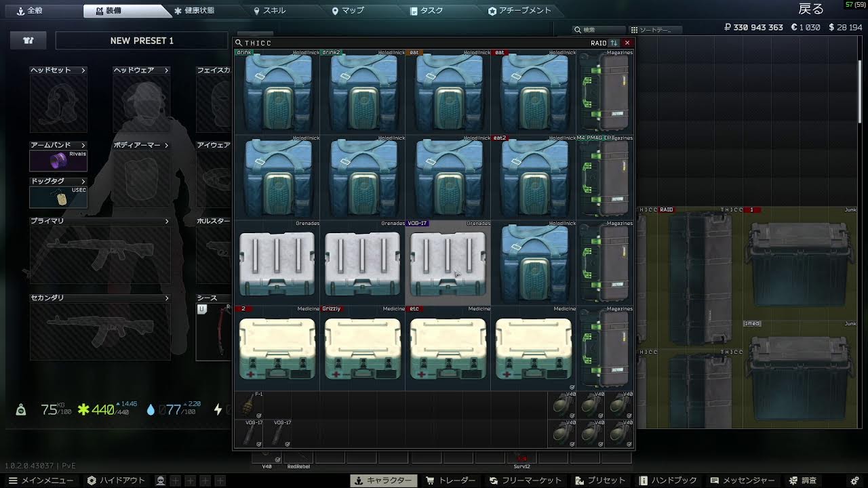Expand the ヘッドセット slot options
868x488 pixels.
[83, 70]
